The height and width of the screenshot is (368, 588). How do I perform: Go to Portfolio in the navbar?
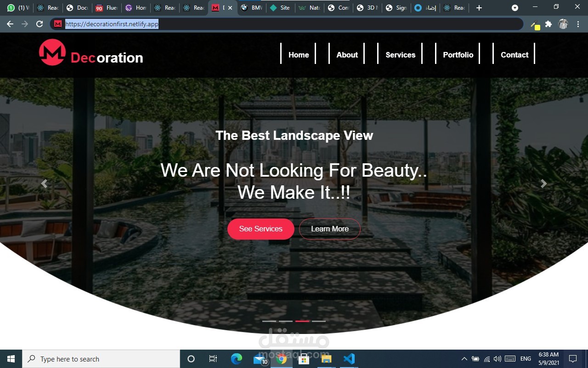pyautogui.click(x=458, y=55)
